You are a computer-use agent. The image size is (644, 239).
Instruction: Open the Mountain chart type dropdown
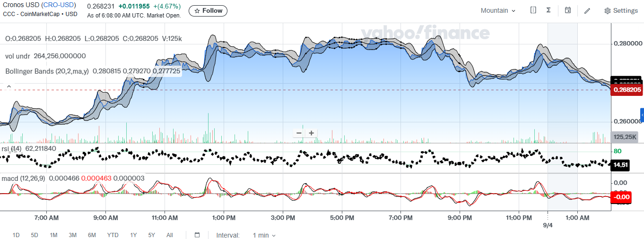[498, 10]
